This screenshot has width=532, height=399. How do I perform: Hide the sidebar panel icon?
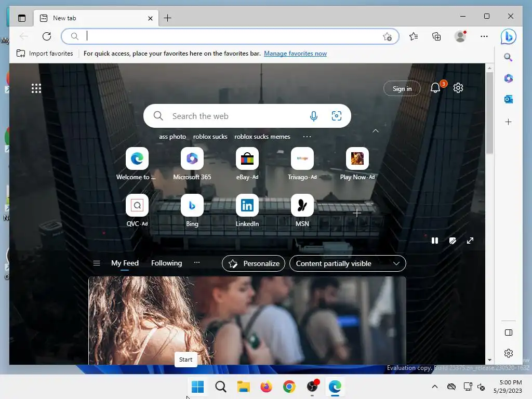pos(508,332)
